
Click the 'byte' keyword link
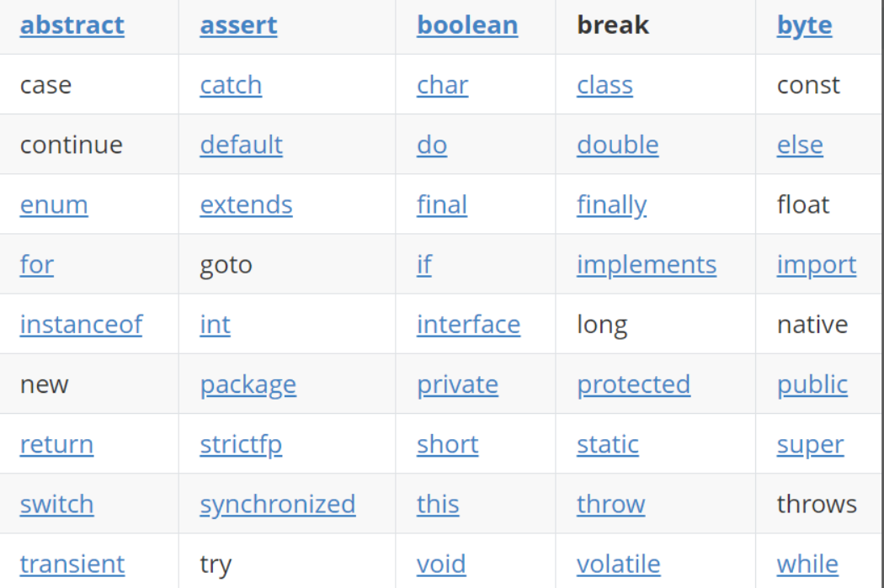coord(804,25)
